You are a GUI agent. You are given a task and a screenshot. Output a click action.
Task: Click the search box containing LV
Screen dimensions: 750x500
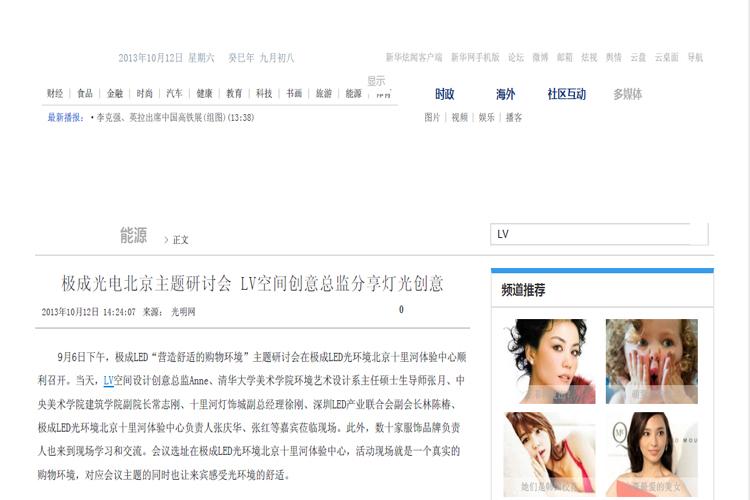(598, 234)
